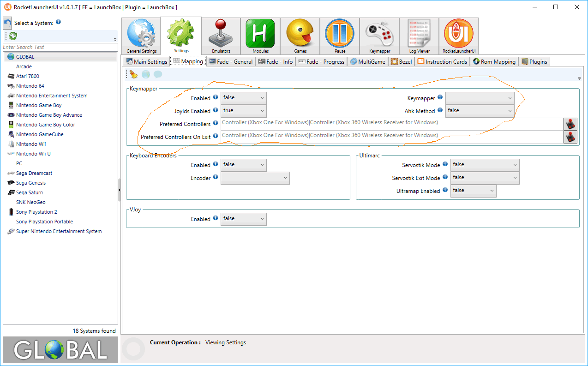Open the Ultramap Enabled dropdown

click(474, 191)
